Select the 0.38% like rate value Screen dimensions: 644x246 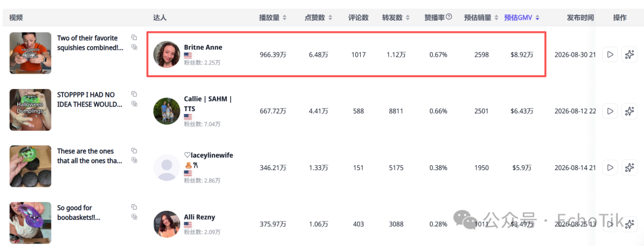[438, 168]
